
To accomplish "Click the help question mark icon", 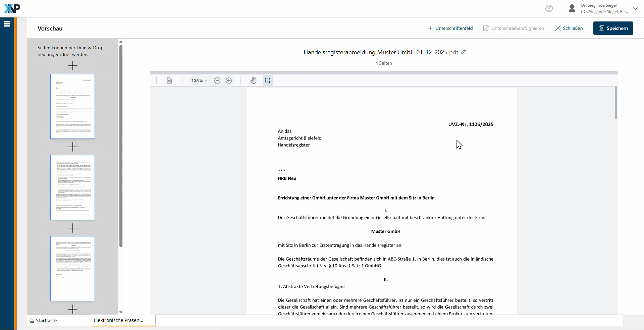I will coord(549,8).
